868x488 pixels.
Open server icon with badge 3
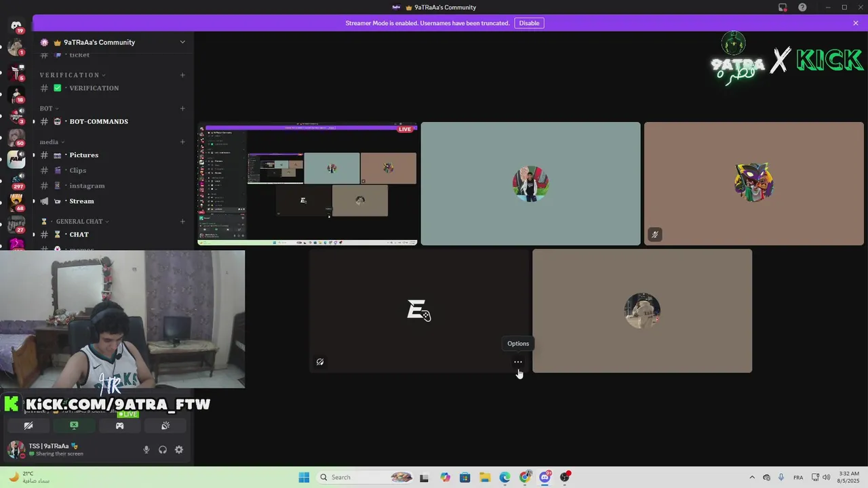[x=16, y=116]
